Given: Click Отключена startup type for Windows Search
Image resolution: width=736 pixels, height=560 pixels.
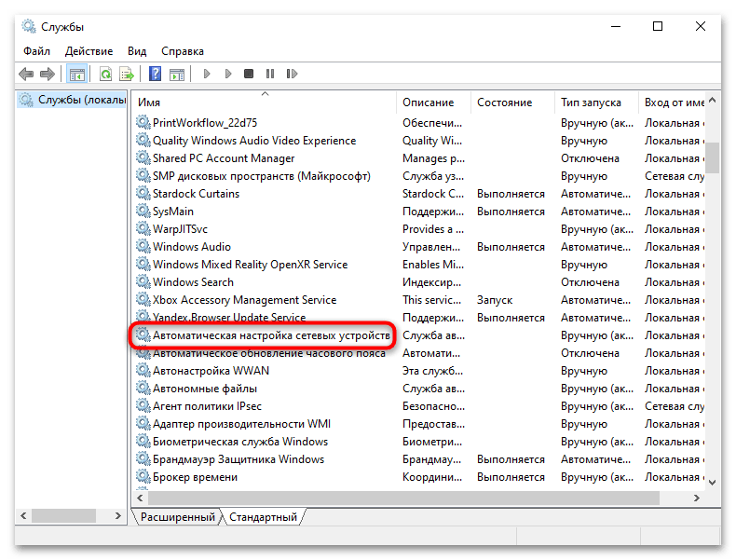Looking at the screenshot, I should tap(590, 282).
